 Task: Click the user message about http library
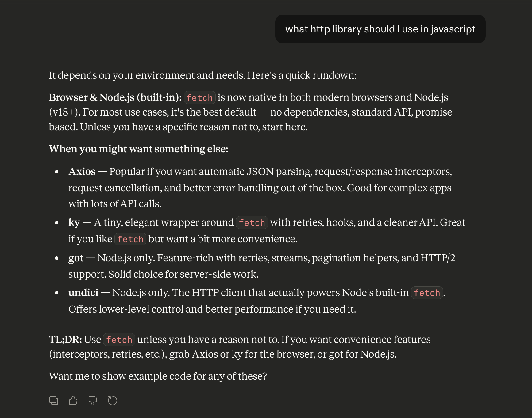[x=380, y=29]
